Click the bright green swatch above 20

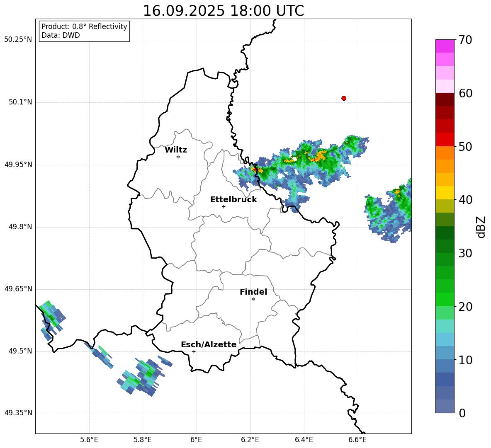pos(445,300)
